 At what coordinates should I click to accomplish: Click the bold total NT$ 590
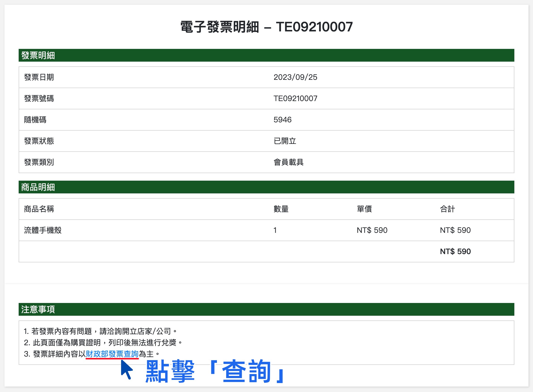coord(455,251)
